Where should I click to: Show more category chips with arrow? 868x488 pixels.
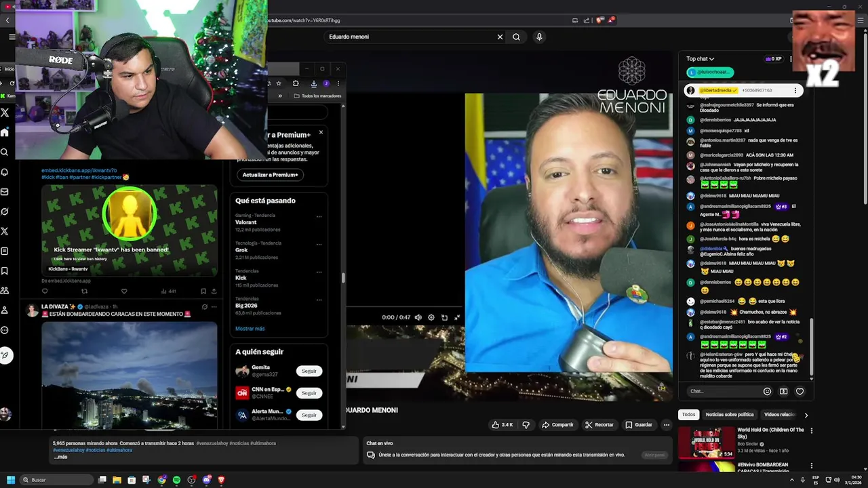(806, 415)
